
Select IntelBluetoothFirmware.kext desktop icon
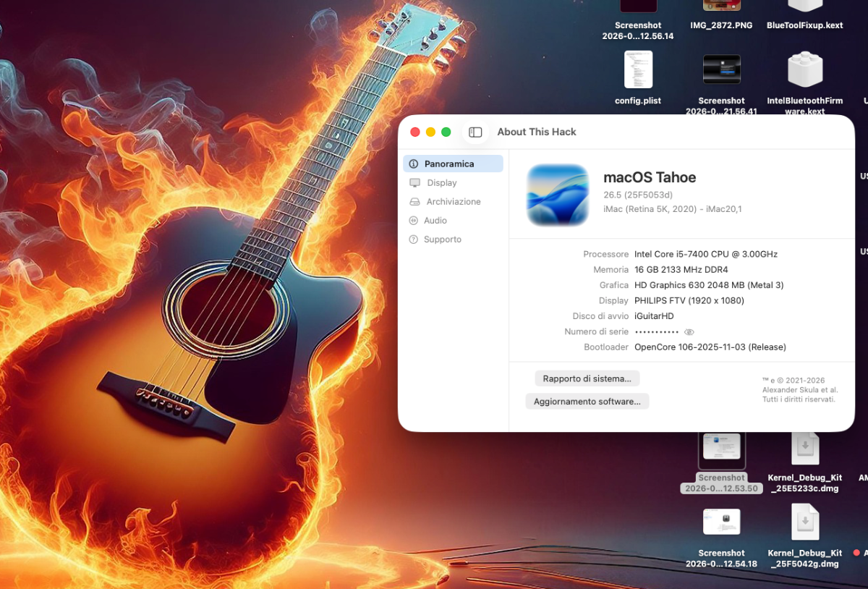click(x=804, y=83)
